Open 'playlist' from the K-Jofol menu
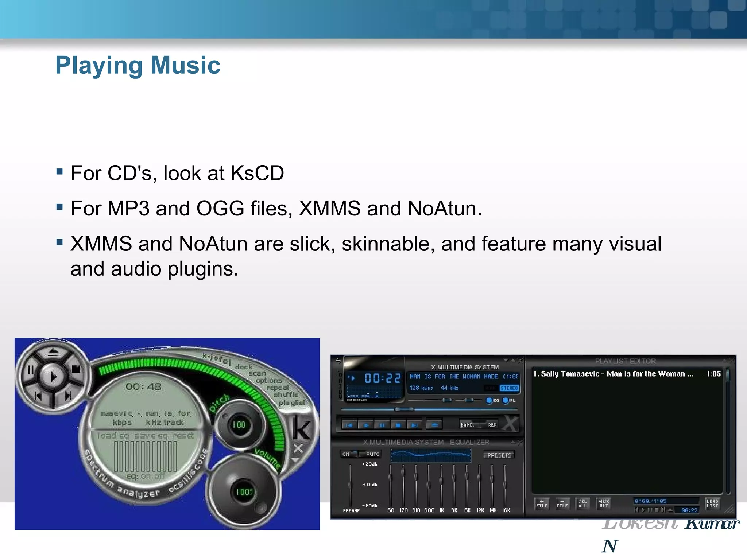This screenshot has width=747, height=560. (x=292, y=402)
